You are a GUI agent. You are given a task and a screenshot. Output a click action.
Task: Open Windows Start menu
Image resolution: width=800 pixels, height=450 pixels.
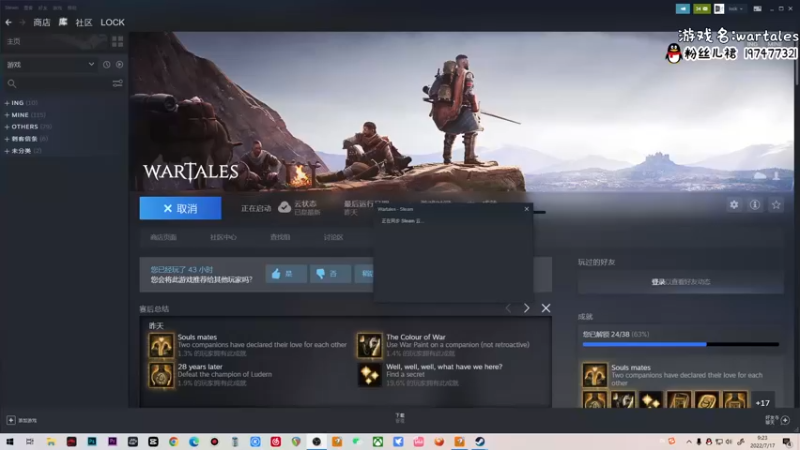[10, 441]
